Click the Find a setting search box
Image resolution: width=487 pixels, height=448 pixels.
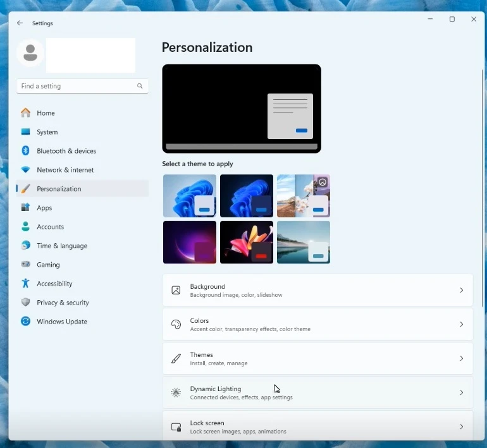point(76,86)
